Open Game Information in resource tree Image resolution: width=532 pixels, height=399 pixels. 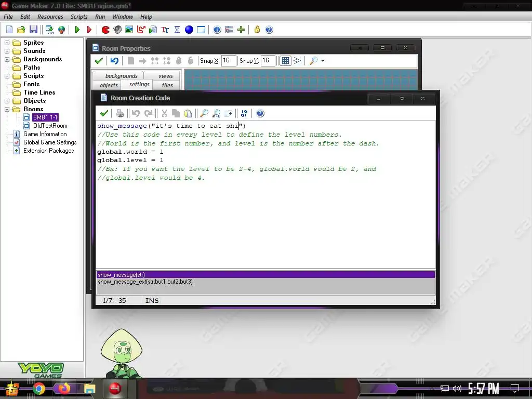pos(45,134)
